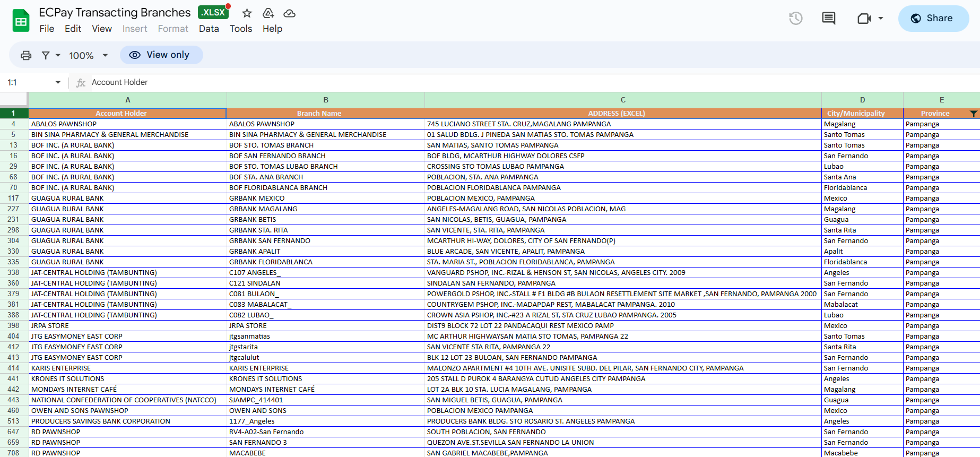The height and width of the screenshot is (457, 980).
Task: Click the Mabalacat city cell
Action: pos(862,305)
